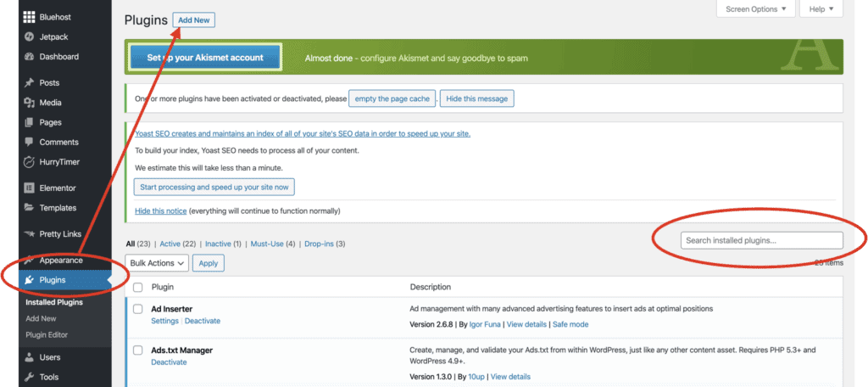Open the Yoast SEO index notice link
The height and width of the screenshot is (387, 868).
coord(303,133)
